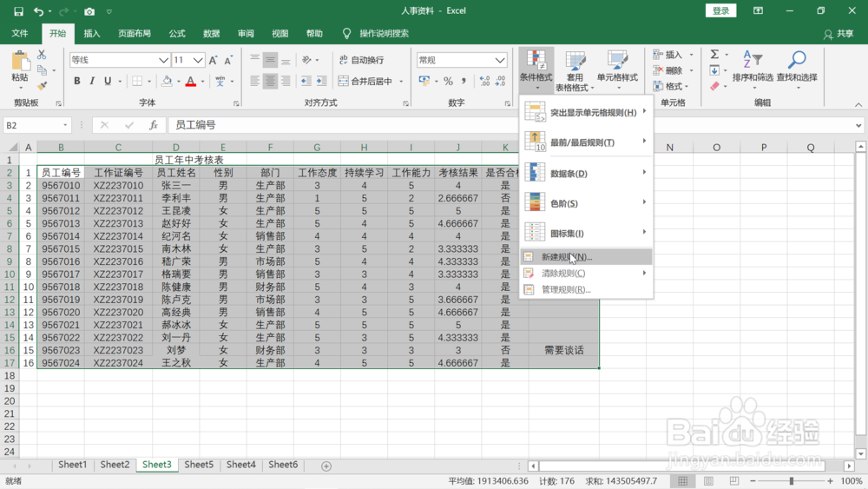Switch to Page Break Preview view in status bar
Screen dimensions: 868x489
point(734,480)
